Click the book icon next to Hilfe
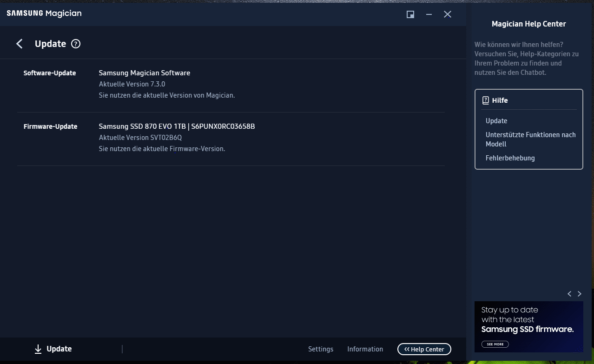Image resolution: width=594 pixels, height=364 pixels. click(486, 100)
